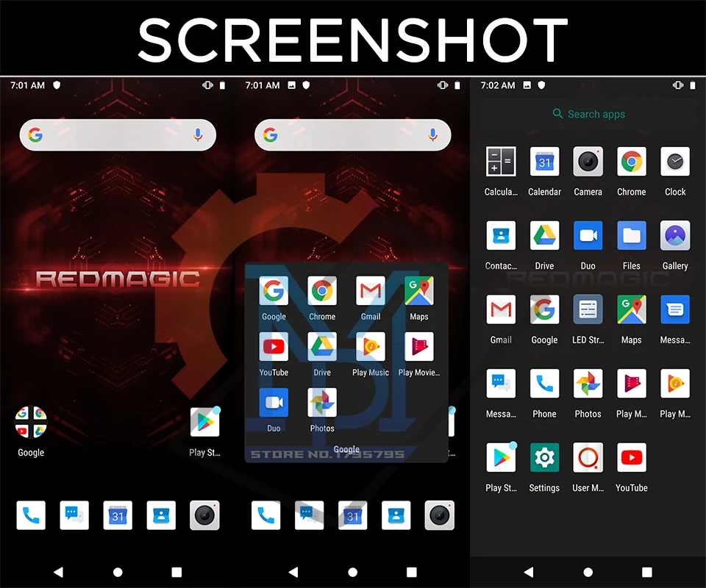Open Play Movies in the app drawer
Screen dimensions: 706x588
(631, 383)
